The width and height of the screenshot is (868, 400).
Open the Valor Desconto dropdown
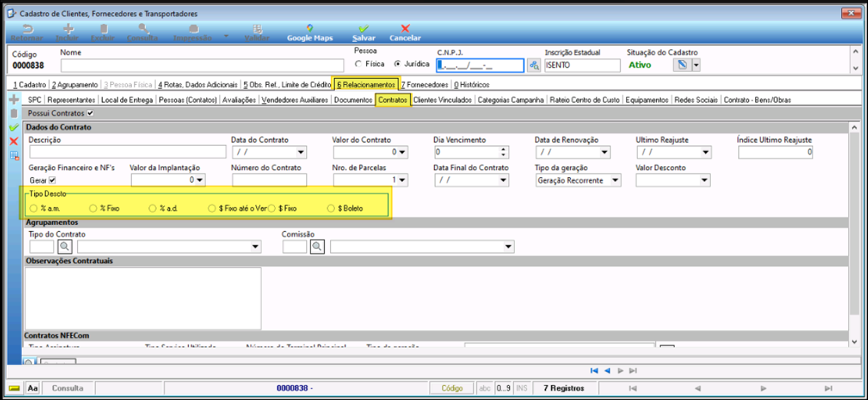[705, 181]
